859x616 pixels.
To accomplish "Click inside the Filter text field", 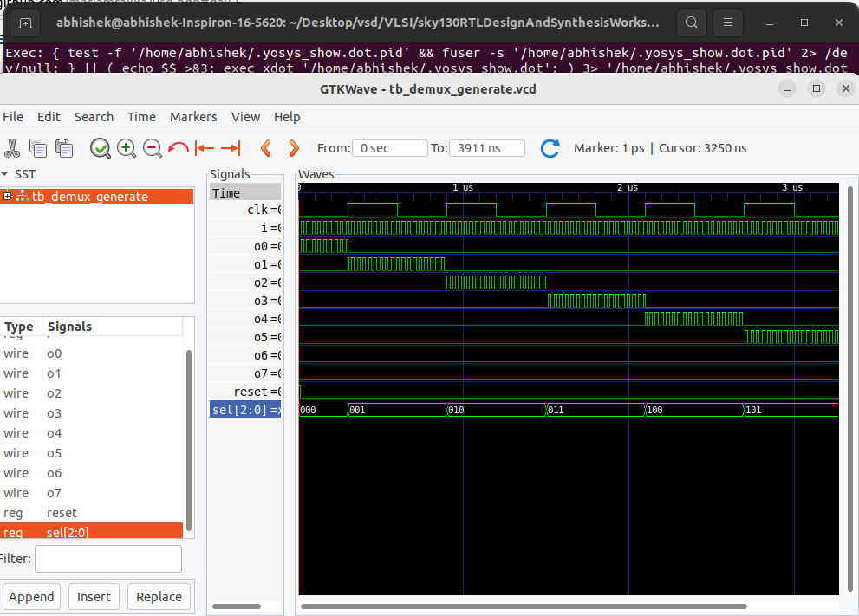I will 107,558.
